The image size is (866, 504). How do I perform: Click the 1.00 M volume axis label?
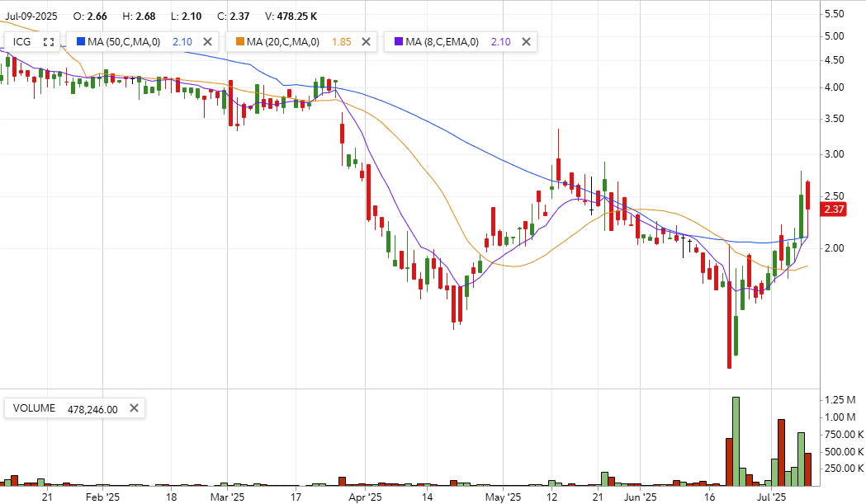coord(840,417)
